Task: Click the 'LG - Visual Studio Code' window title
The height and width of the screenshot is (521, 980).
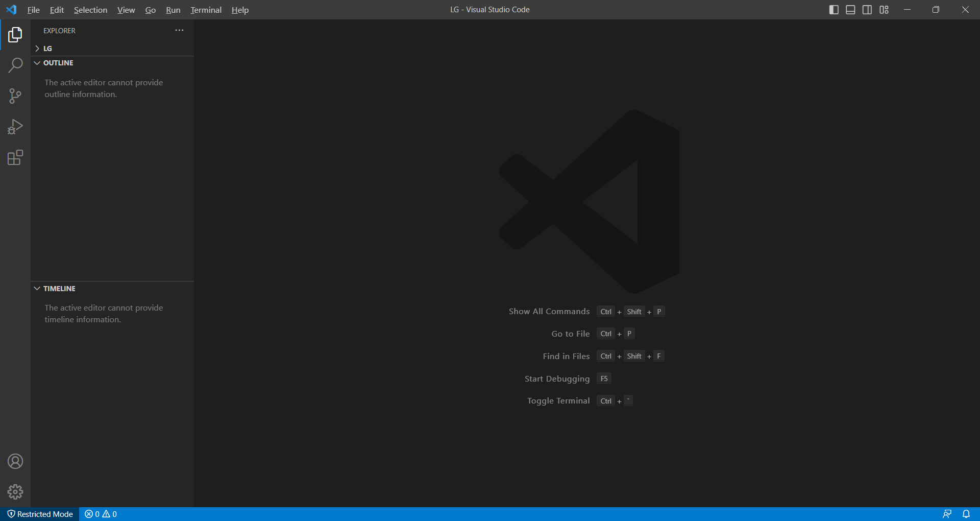Action: tap(490, 10)
